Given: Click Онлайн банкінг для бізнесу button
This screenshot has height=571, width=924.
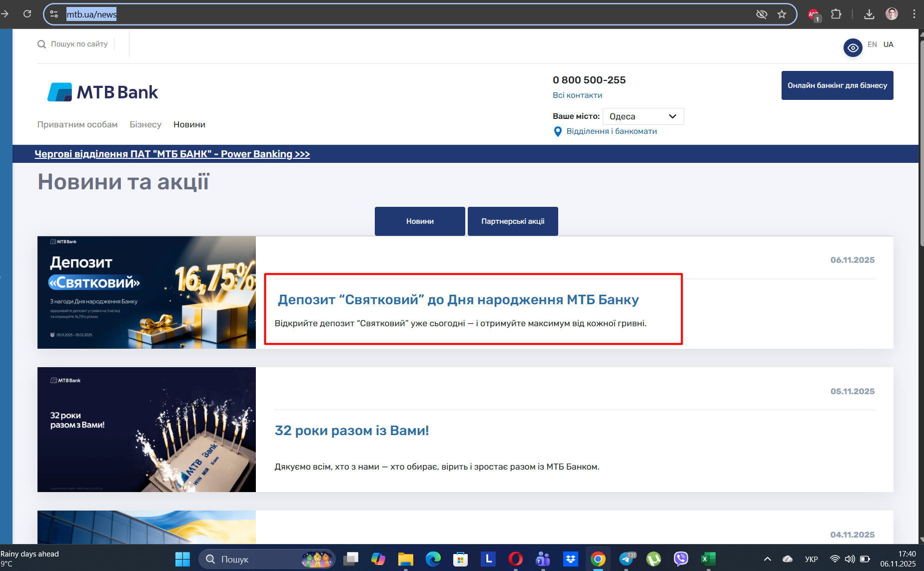Looking at the screenshot, I should [838, 85].
